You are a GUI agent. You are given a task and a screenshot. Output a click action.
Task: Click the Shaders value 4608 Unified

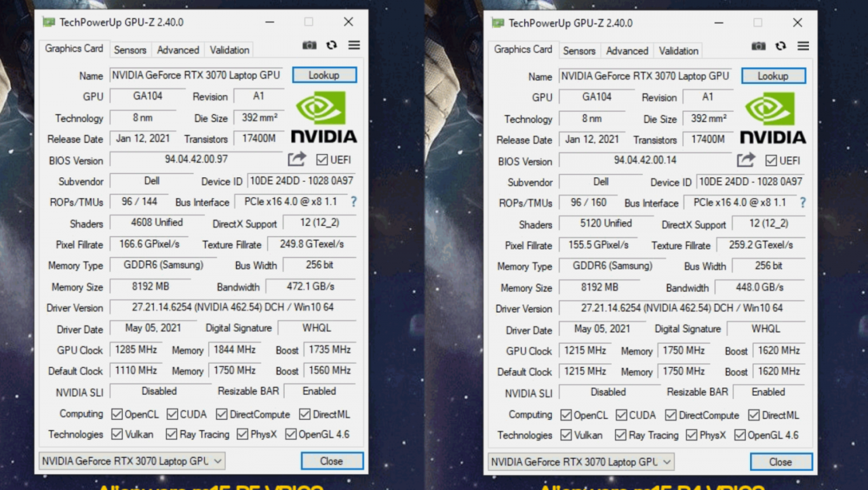click(x=157, y=223)
